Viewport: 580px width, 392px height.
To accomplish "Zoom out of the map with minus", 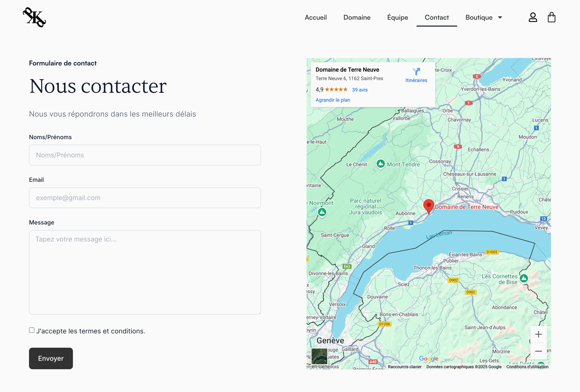I will [x=538, y=351].
